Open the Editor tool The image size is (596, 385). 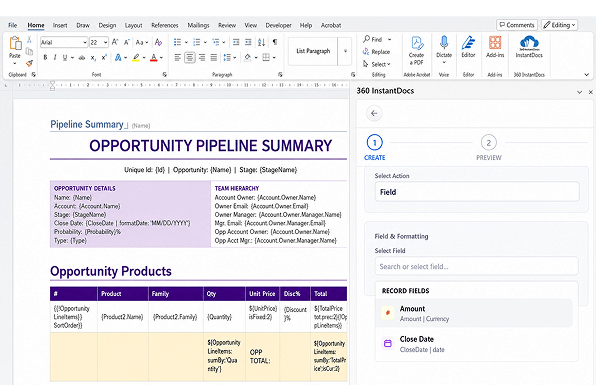pos(468,47)
